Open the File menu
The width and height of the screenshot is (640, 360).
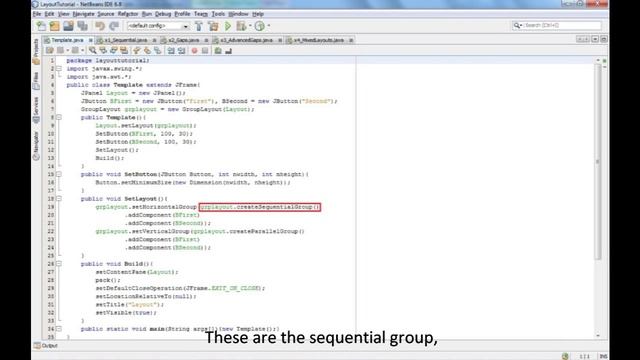pyautogui.click(x=37, y=14)
